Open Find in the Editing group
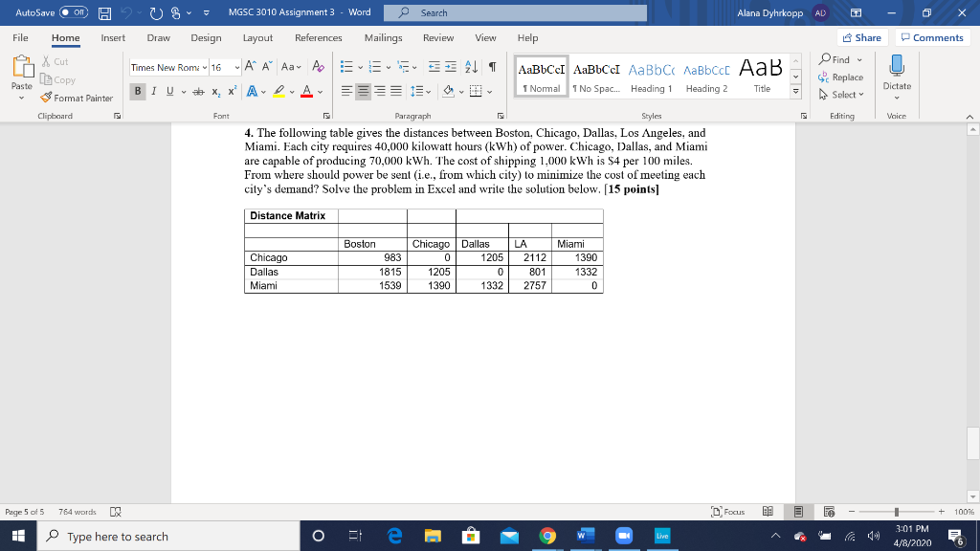 (840, 58)
